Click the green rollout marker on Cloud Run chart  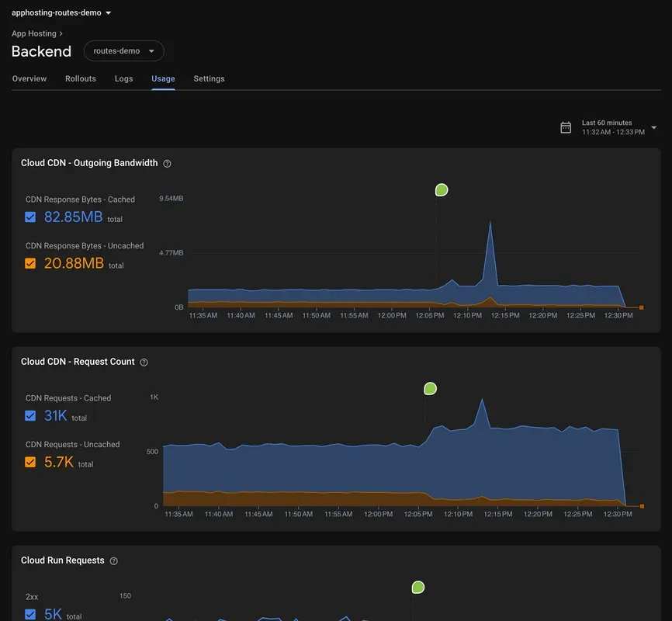coord(417,587)
